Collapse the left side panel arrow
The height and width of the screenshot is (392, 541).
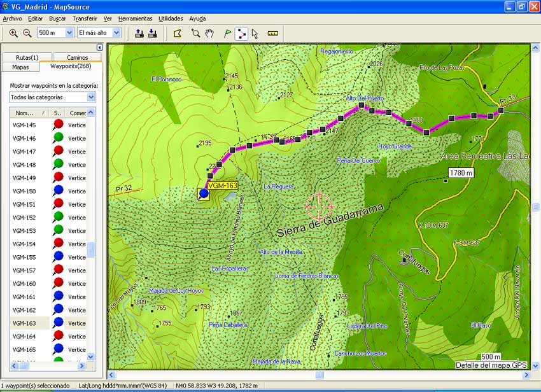click(x=100, y=47)
